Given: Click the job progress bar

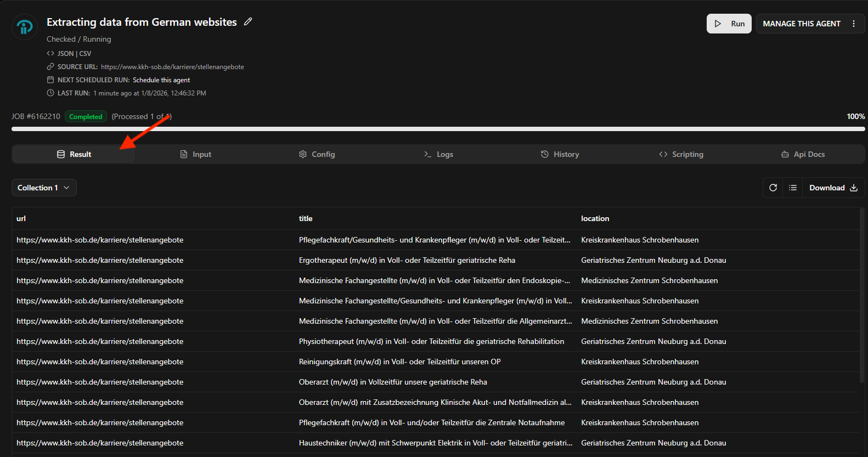Looking at the screenshot, I should pyautogui.click(x=438, y=129).
